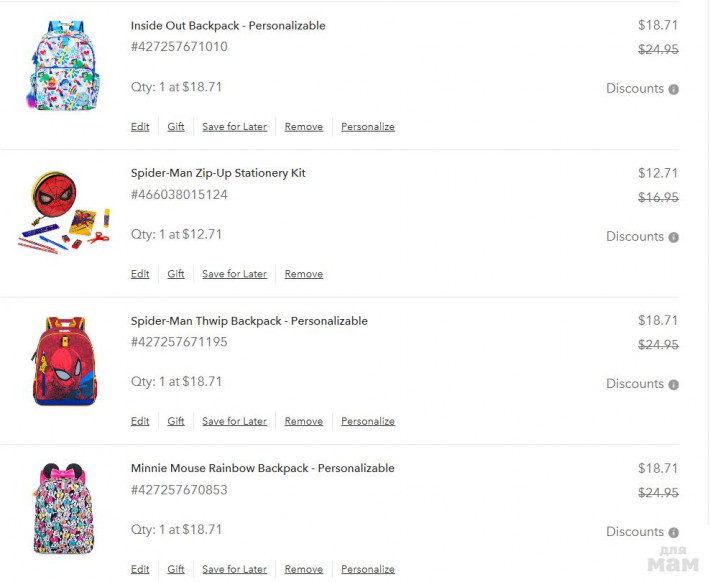Remove Inside Out Backpack from cart
This screenshot has width=710, height=582.
304,127
